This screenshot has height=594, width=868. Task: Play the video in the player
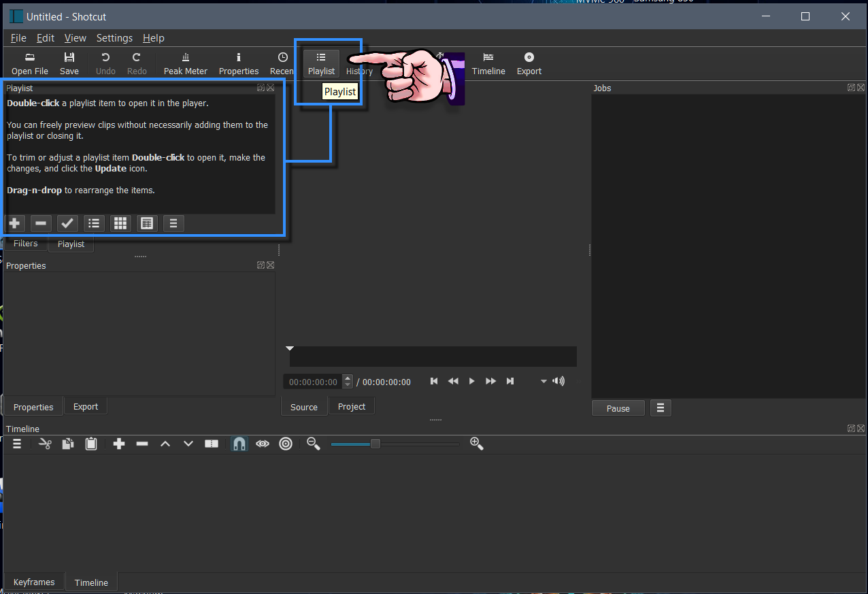coord(471,381)
